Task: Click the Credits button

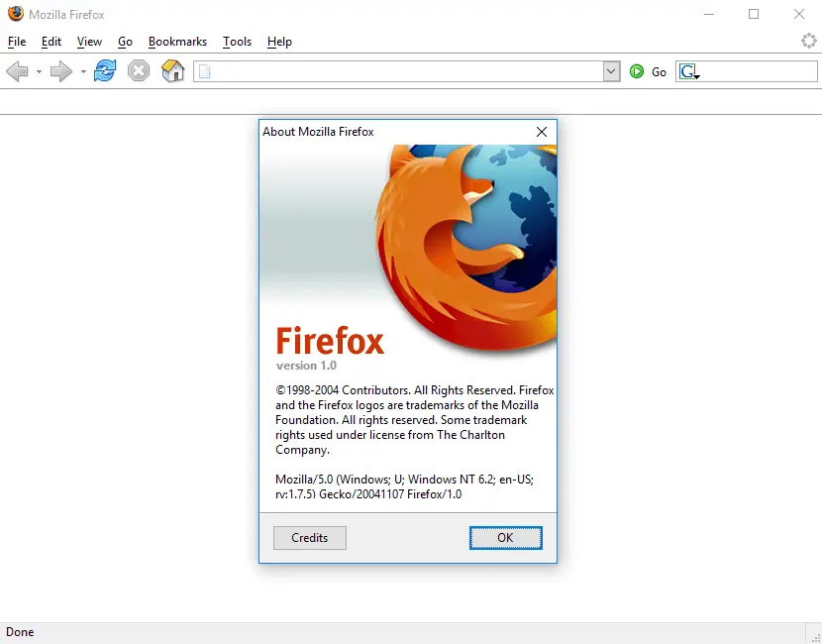Action: 309,538
